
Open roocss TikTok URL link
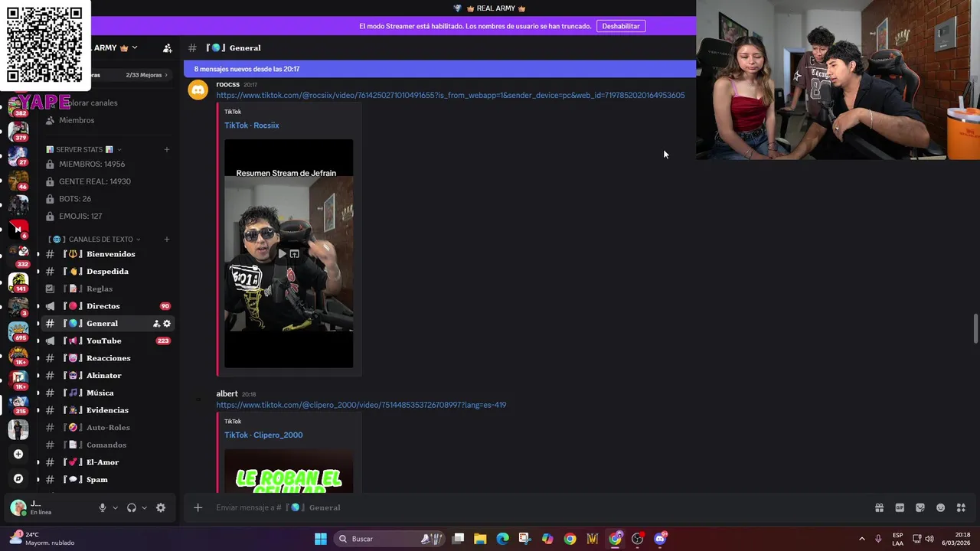pos(450,95)
